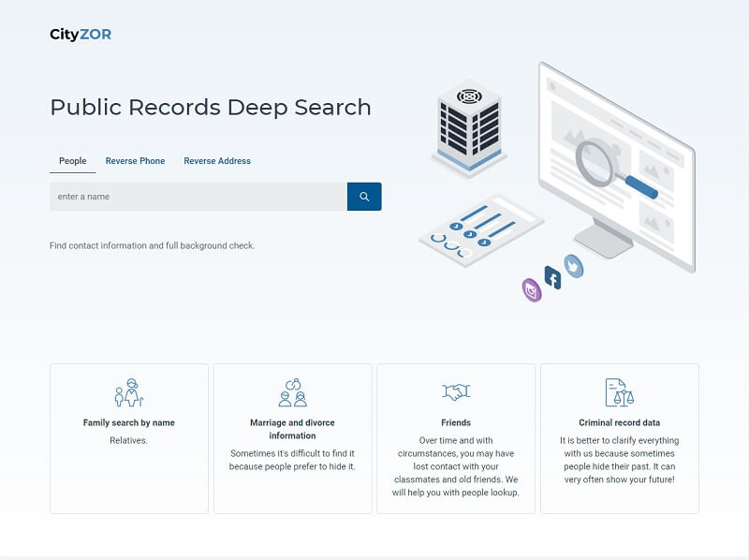Click the magnifying glass search button
The height and width of the screenshot is (560, 749).
pyautogui.click(x=364, y=197)
